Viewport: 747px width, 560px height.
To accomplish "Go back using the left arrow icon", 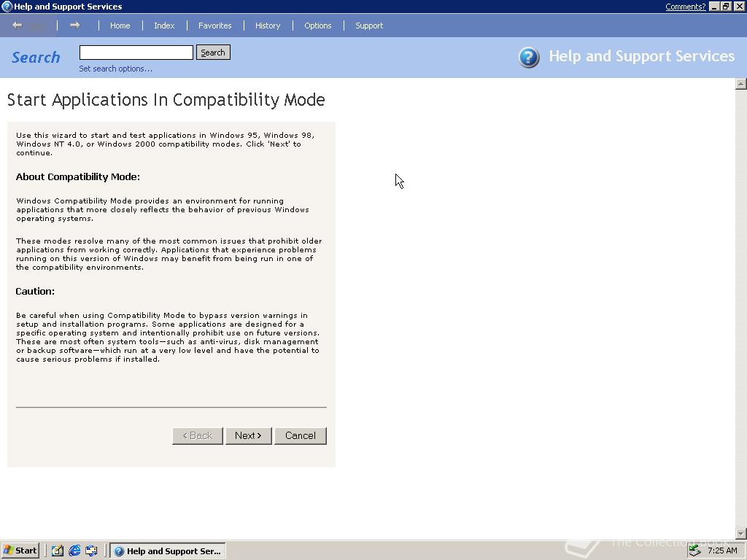I will coord(18,26).
